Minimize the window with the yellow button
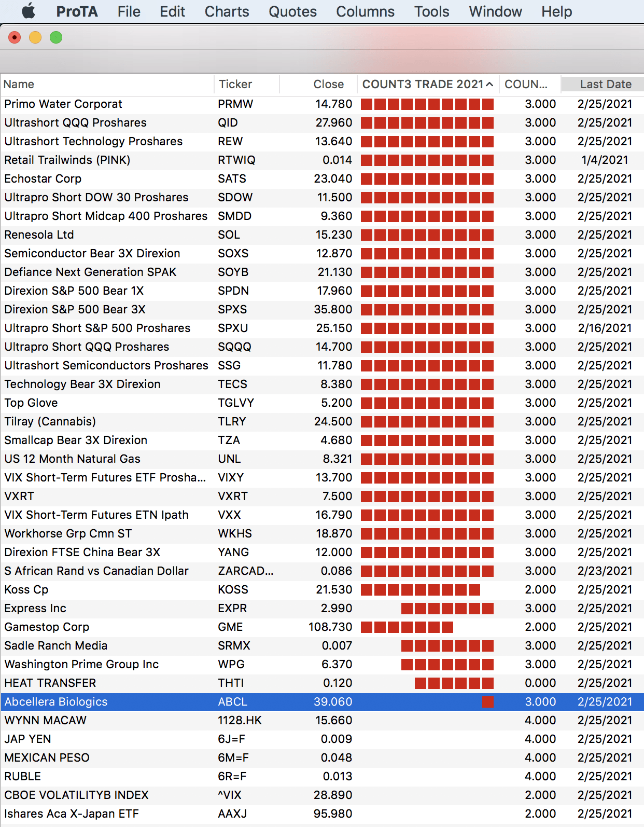Screen dimensions: 644x827 click(x=35, y=37)
